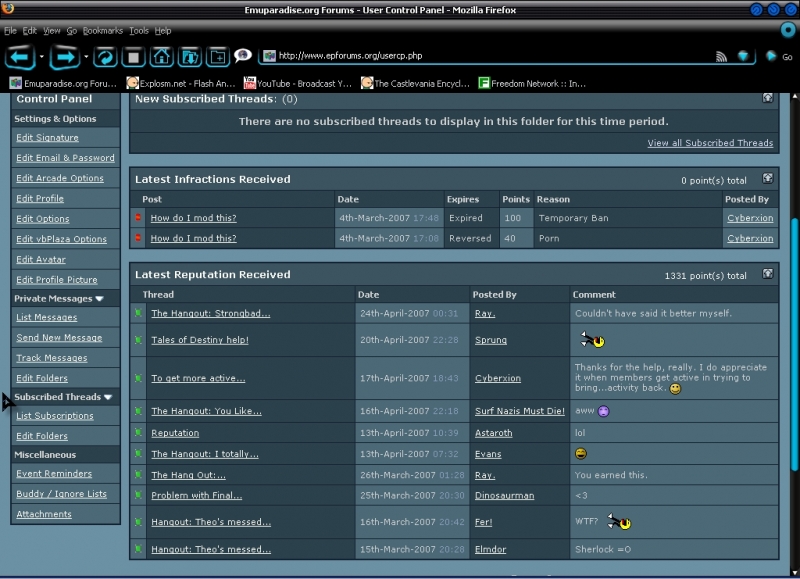Click the Edit Profile link
The width and height of the screenshot is (800, 579).
[x=40, y=198]
